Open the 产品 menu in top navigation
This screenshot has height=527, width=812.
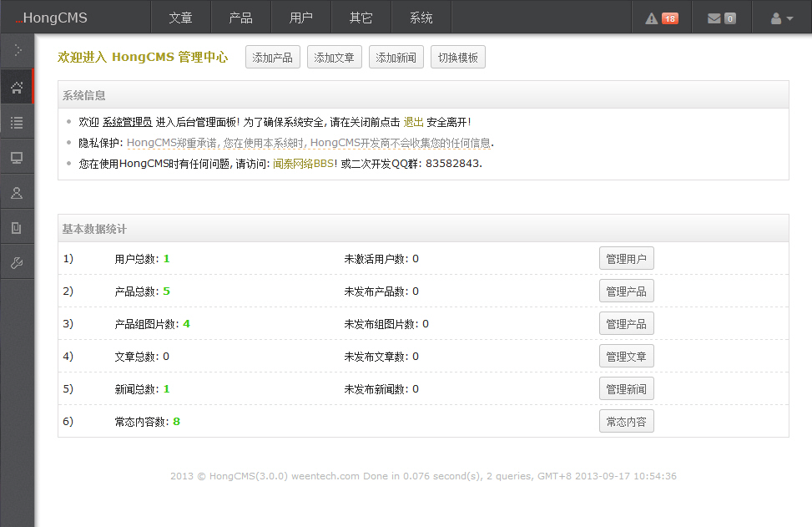point(240,18)
